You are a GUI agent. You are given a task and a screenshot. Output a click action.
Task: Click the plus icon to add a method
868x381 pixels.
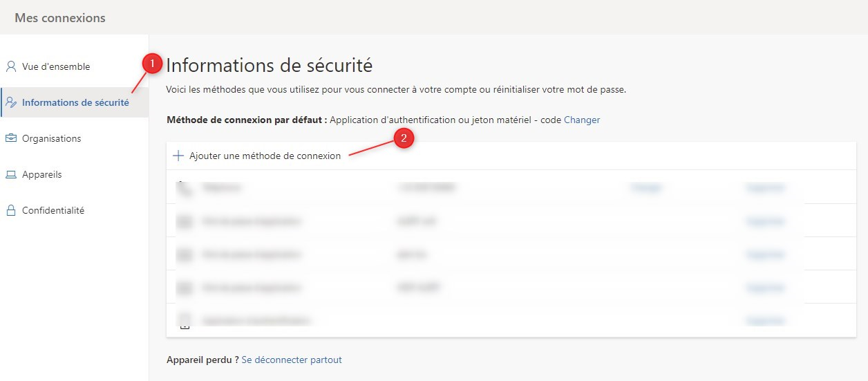click(x=178, y=156)
